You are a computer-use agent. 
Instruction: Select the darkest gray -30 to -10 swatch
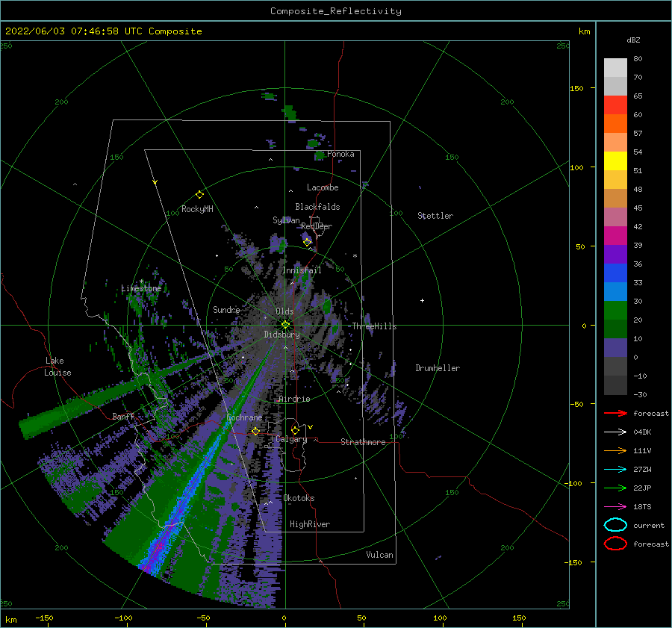(615, 385)
